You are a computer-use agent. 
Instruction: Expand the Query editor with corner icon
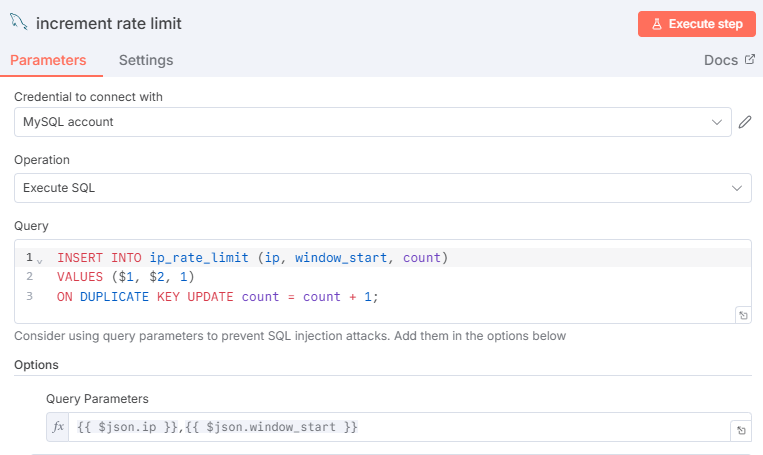[x=743, y=315]
